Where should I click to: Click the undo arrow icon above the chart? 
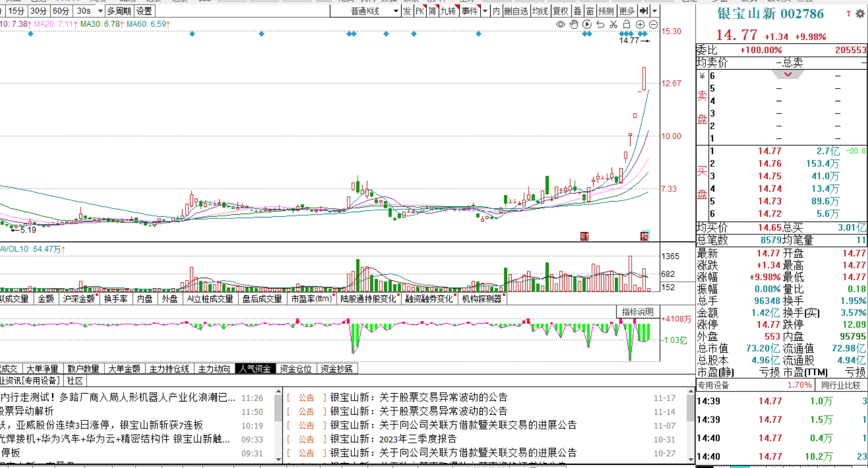tap(600, 24)
